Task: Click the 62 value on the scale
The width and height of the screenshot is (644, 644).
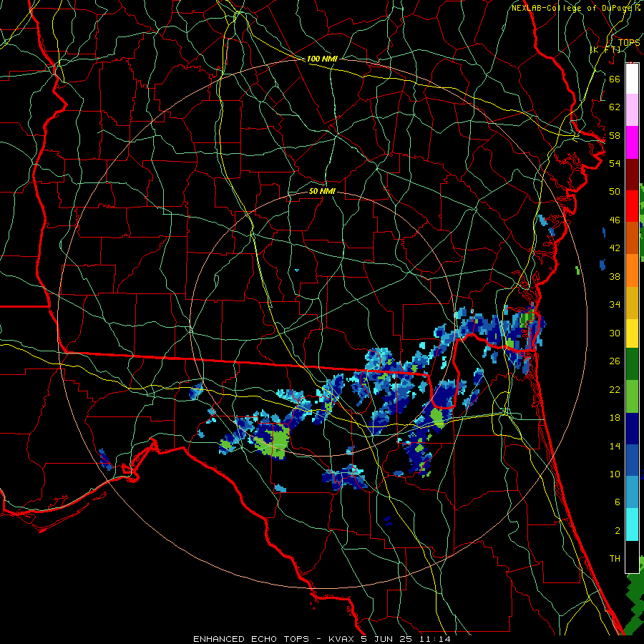Action: [x=615, y=107]
